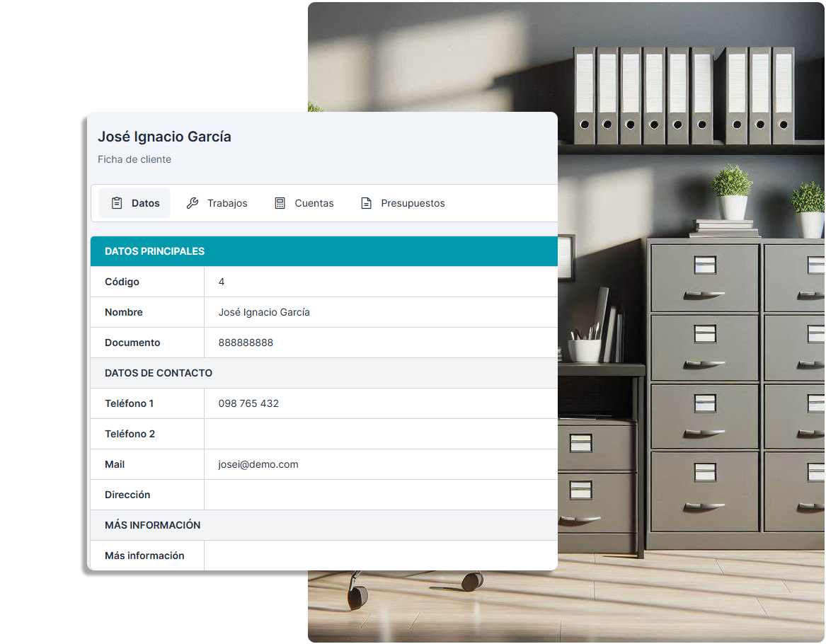Image resolution: width=826 pixels, height=644 pixels.
Task: Click the document icon beside Presupuestos
Action: (x=367, y=203)
